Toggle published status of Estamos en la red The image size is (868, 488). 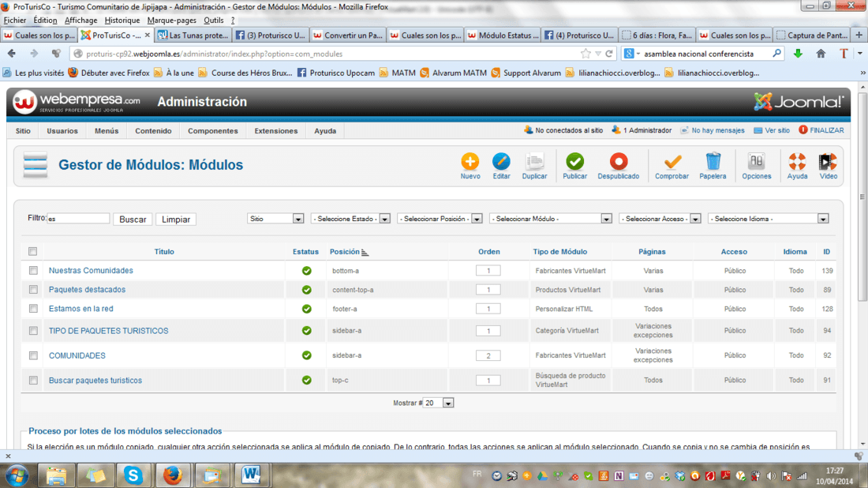(x=306, y=309)
